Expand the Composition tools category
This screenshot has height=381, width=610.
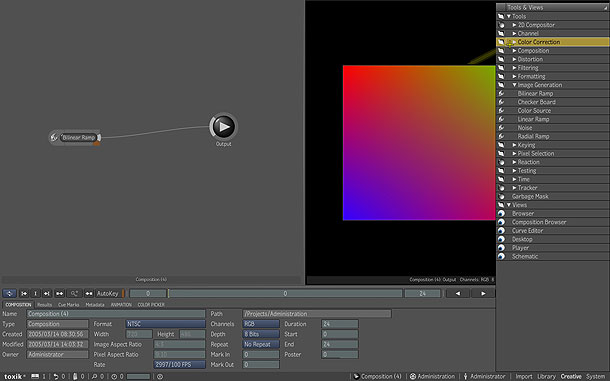[514, 51]
